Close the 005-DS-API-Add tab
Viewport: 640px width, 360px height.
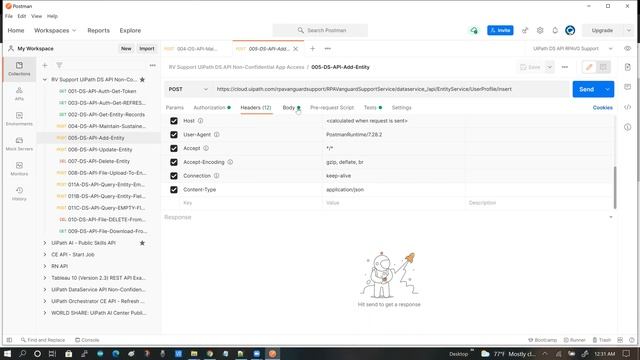coord(296,49)
